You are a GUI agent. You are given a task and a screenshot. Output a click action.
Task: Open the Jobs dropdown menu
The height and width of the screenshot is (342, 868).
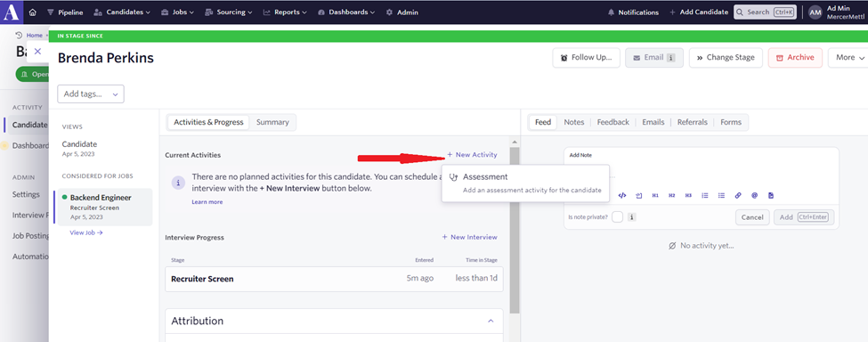point(177,12)
